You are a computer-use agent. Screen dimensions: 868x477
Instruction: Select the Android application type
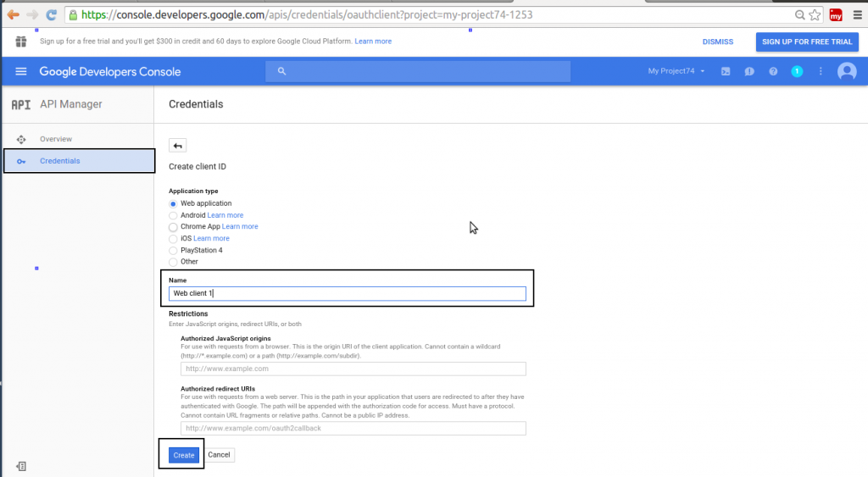pyautogui.click(x=173, y=215)
